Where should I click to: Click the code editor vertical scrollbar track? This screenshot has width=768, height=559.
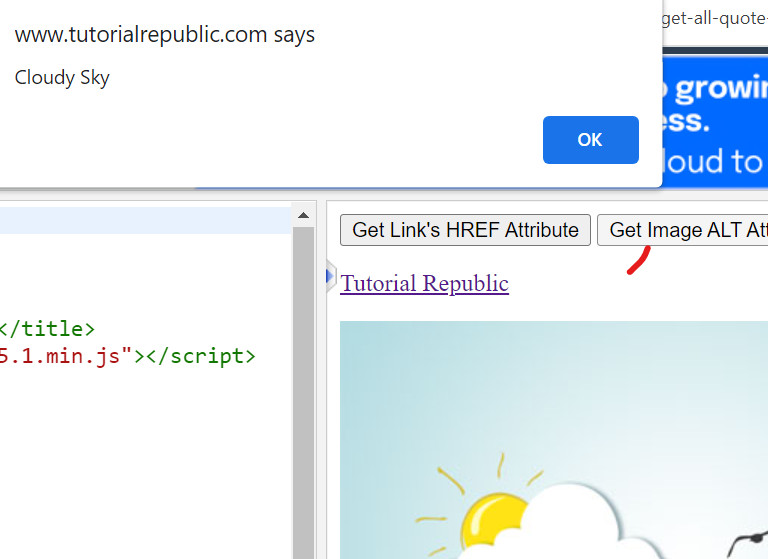[x=303, y=400]
